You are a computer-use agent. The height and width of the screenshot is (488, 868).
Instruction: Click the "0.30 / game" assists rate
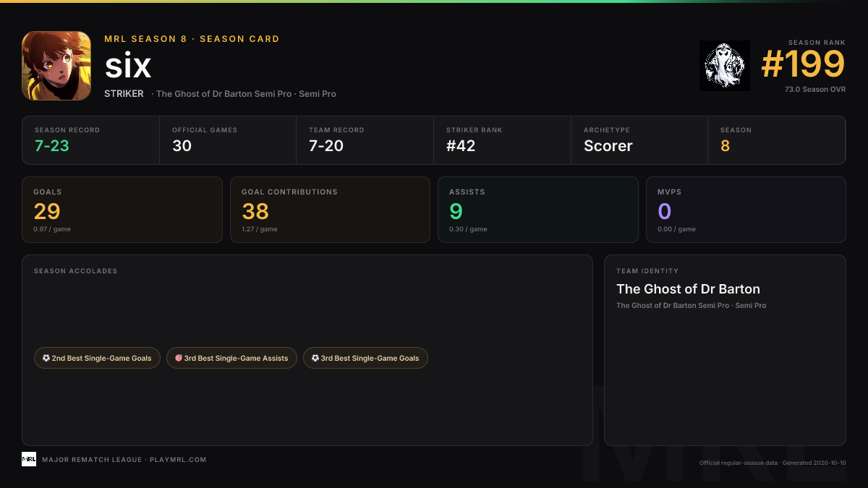coord(468,229)
